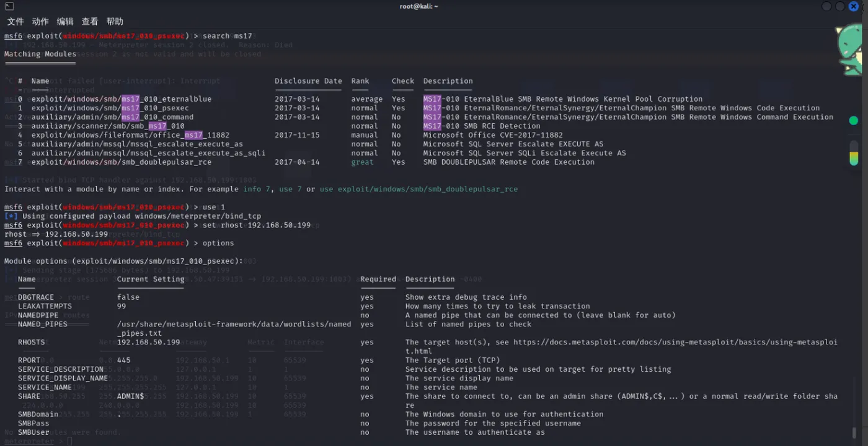Viewport: 868px width, 446px height.
Task: Click the "Current Setting" column header
Action: click(x=151, y=279)
